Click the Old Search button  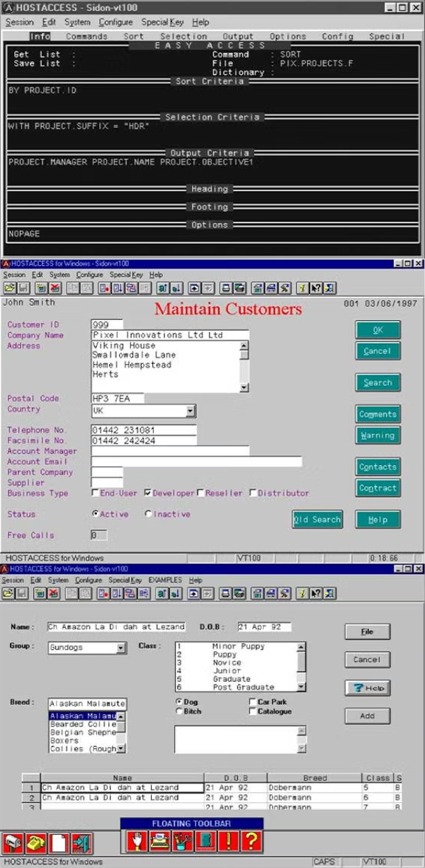pos(317,519)
